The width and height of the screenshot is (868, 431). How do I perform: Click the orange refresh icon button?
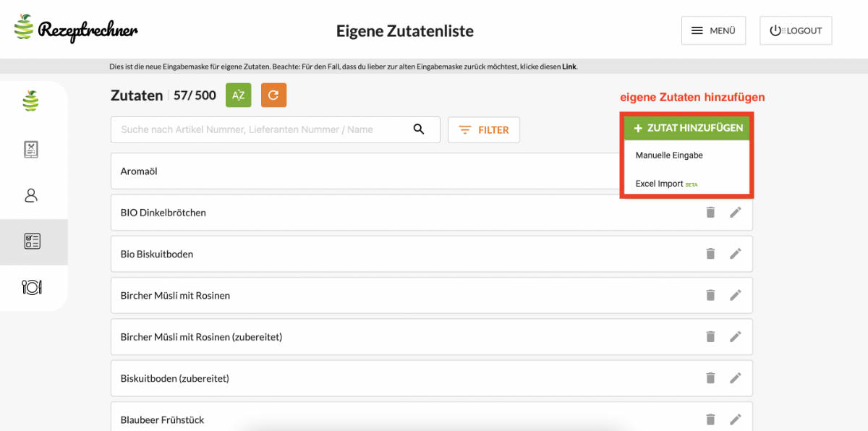273,95
